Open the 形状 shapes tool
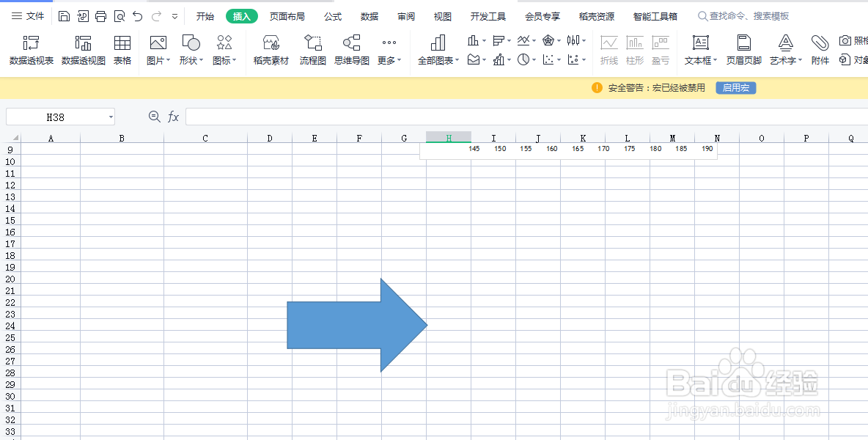Screen dimensions: 868x440 [x=188, y=50]
